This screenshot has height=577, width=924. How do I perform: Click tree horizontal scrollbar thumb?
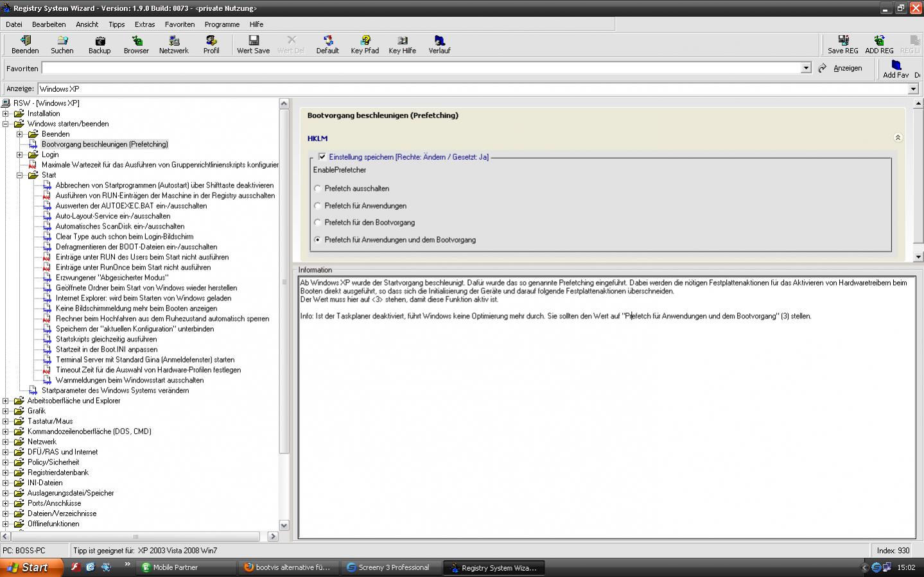(135, 537)
